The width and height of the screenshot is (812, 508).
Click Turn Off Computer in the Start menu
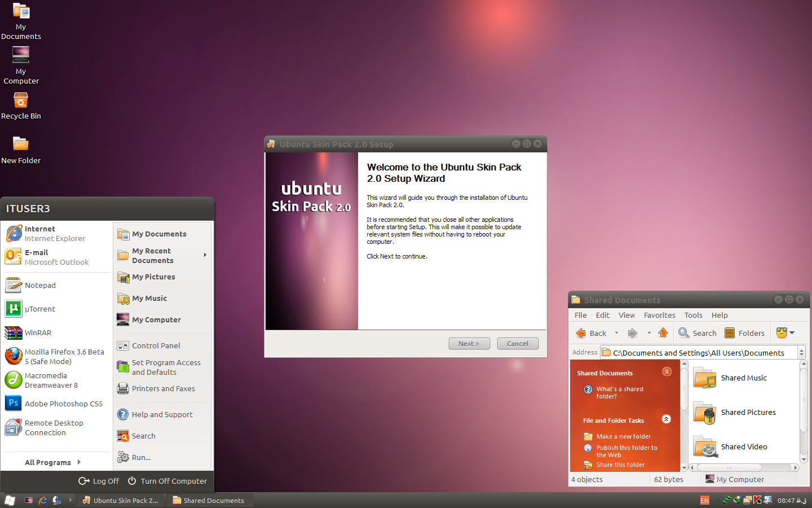[167, 481]
